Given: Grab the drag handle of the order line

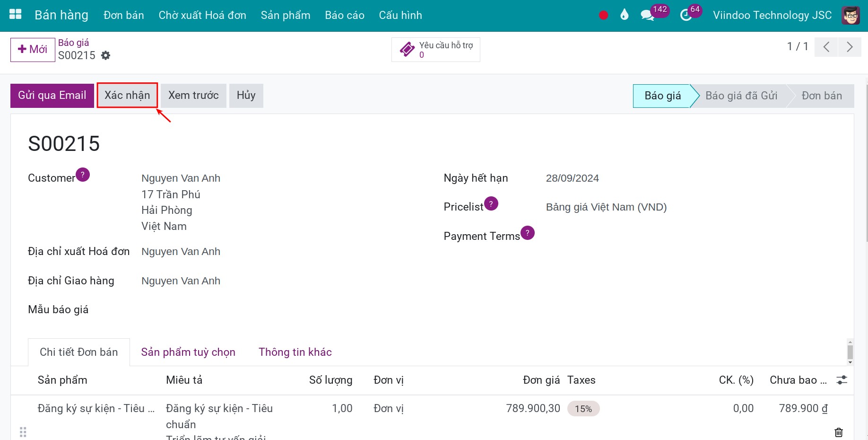Looking at the screenshot, I should [23, 432].
